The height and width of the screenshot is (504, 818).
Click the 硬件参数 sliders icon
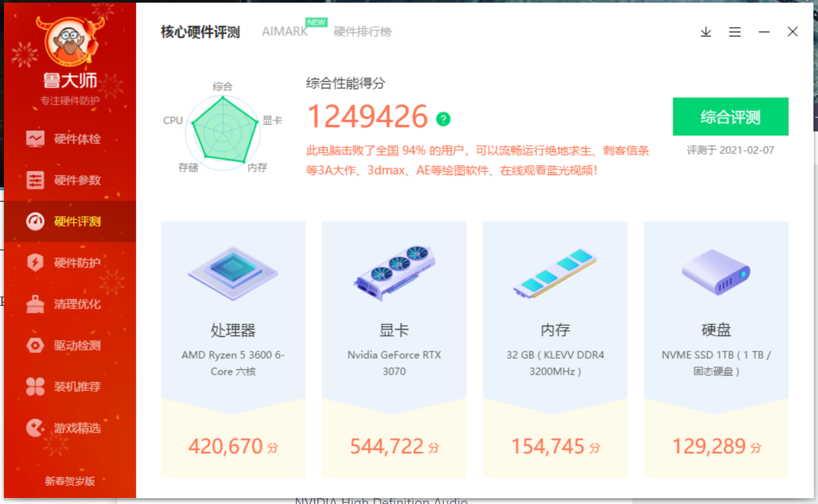click(35, 180)
